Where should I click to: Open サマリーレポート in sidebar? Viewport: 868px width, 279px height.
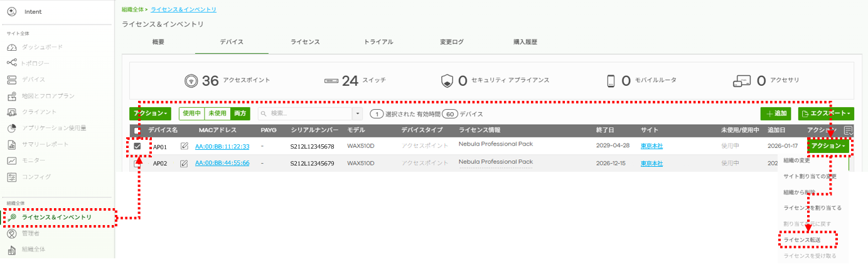coord(45,144)
